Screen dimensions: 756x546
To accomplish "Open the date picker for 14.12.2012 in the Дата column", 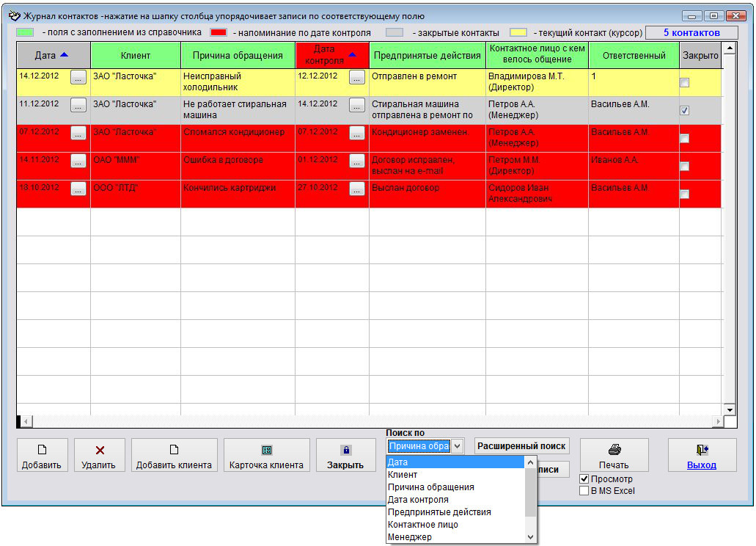I will tap(78, 77).
